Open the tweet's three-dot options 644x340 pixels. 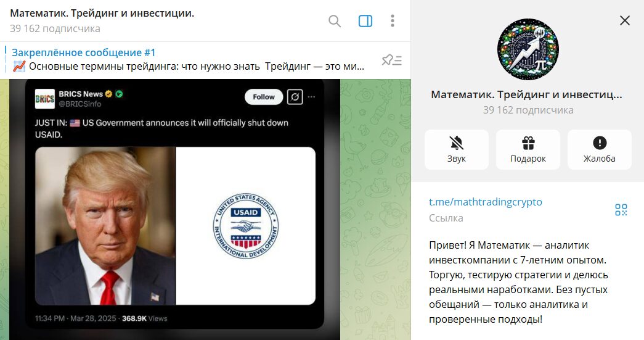point(311,97)
